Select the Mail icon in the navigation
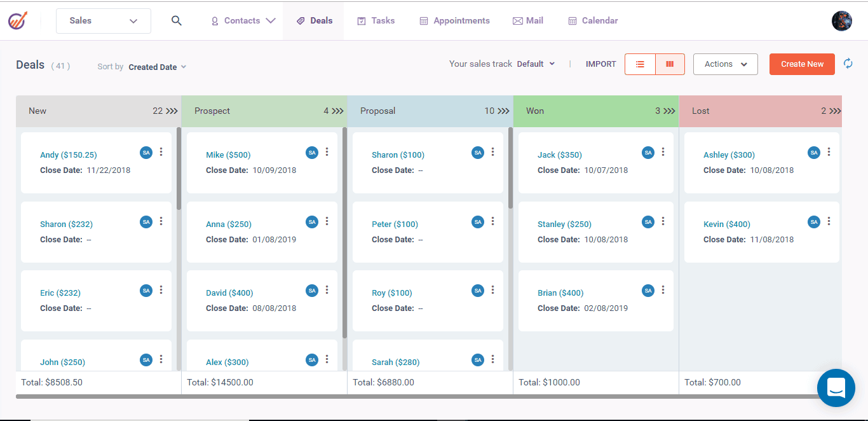The height and width of the screenshot is (421, 868). click(x=527, y=20)
